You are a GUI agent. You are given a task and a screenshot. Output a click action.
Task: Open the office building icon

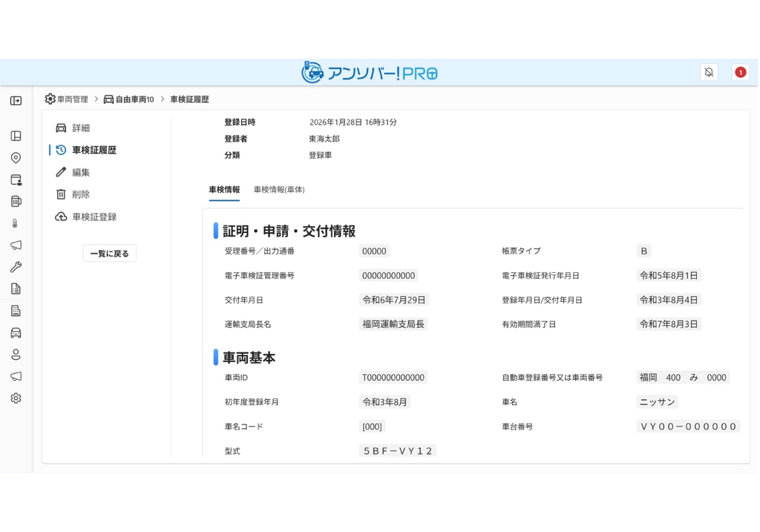pos(16,311)
